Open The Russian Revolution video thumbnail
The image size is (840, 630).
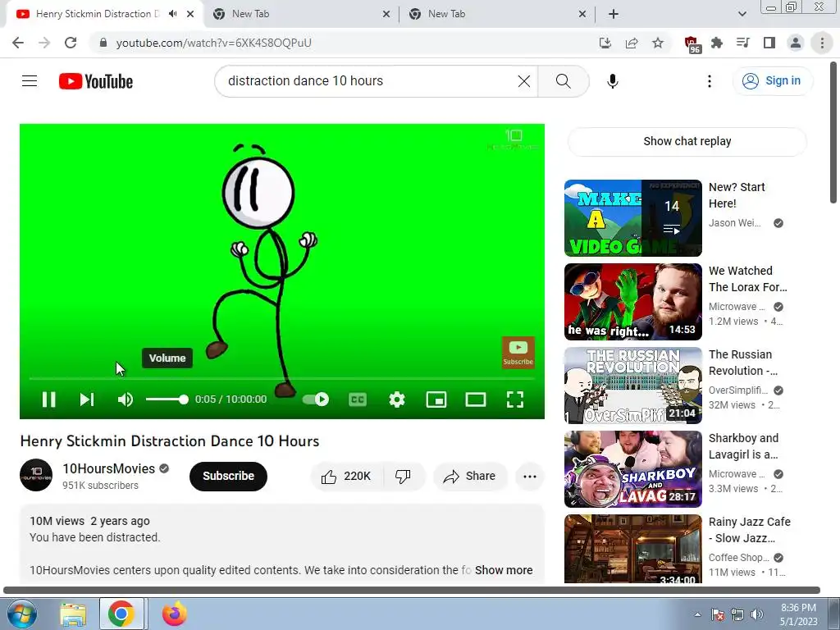632,386
